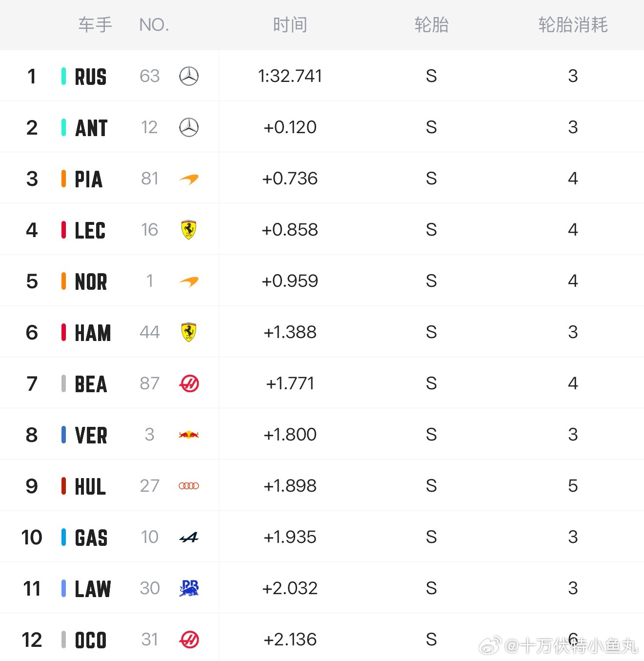Viewport: 644px width, 661px height.
Task: Click the Ferrari shield next to HAM
Action: point(189,332)
